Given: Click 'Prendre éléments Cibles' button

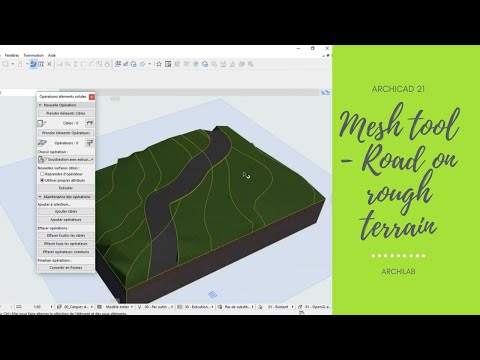Looking at the screenshot, I should coord(66,113).
